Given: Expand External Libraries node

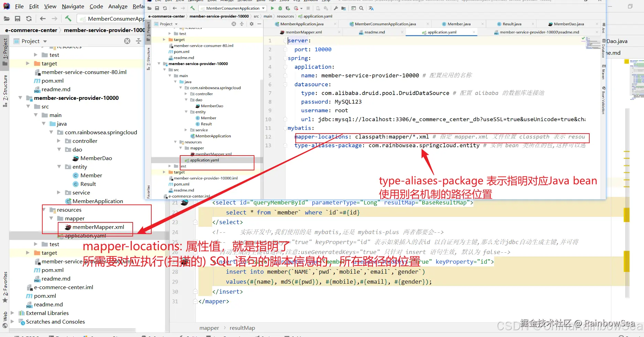Looking at the screenshot, I should [x=13, y=313].
